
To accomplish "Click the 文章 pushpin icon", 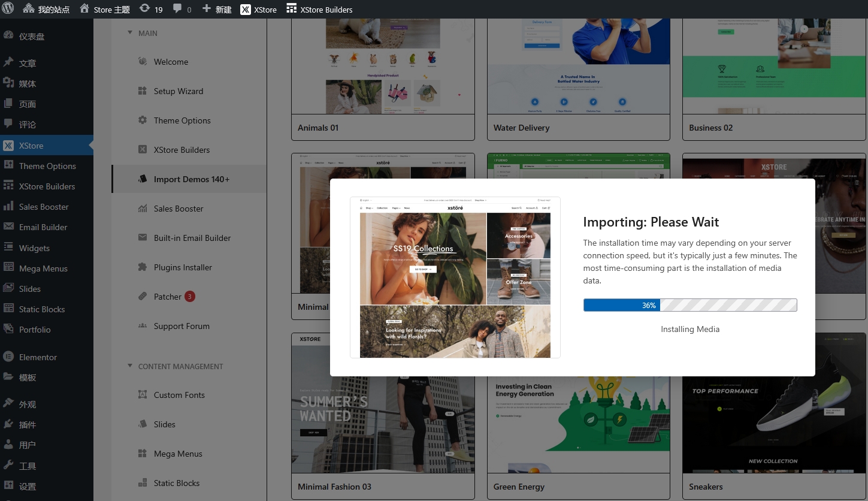I will click(x=8, y=62).
